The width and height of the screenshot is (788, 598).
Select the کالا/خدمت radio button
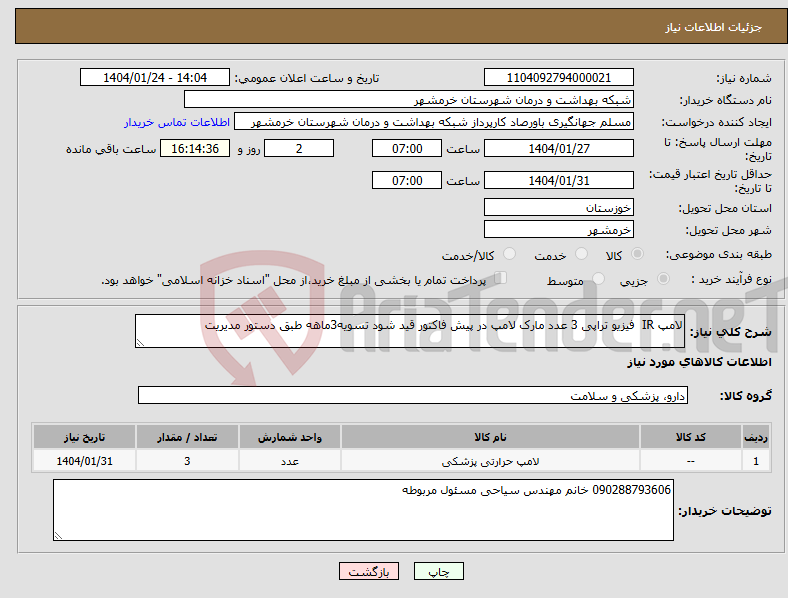pos(509,254)
